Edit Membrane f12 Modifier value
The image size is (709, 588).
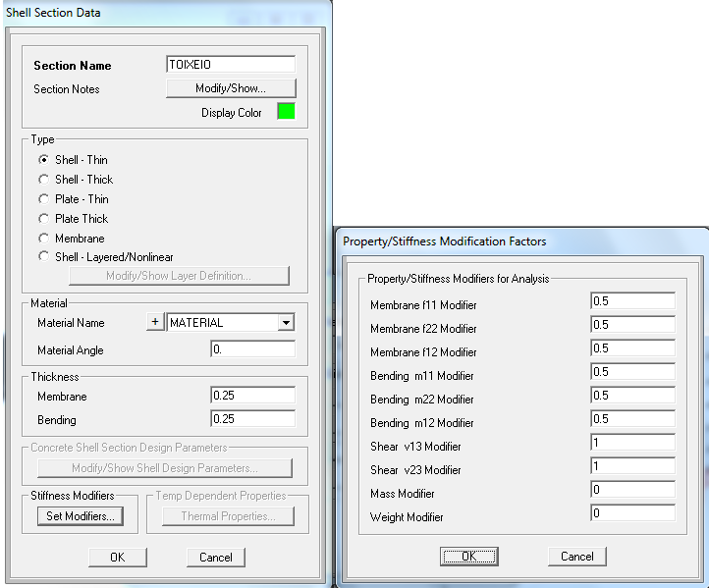[632, 348]
